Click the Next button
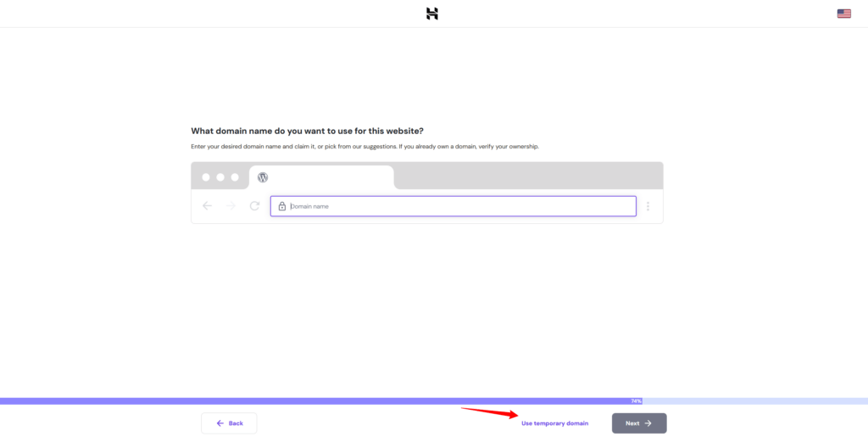The height and width of the screenshot is (442, 868). (639, 422)
